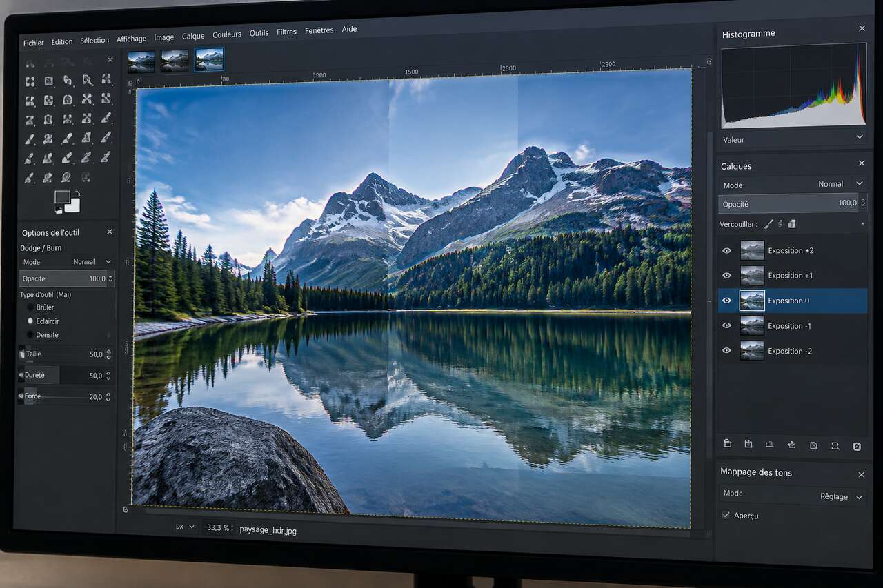Open the px unit dropdown
This screenshot has width=883, height=588.
coord(185,526)
